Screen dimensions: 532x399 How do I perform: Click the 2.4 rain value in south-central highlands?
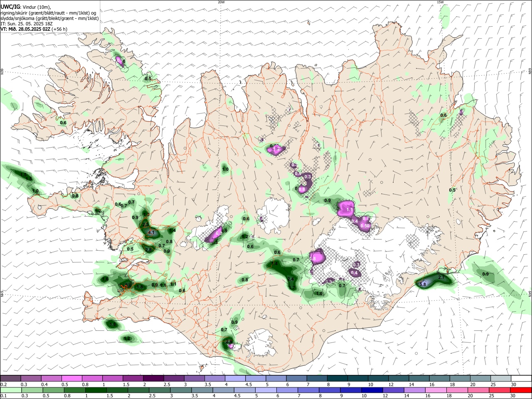pyautogui.click(x=291, y=279)
